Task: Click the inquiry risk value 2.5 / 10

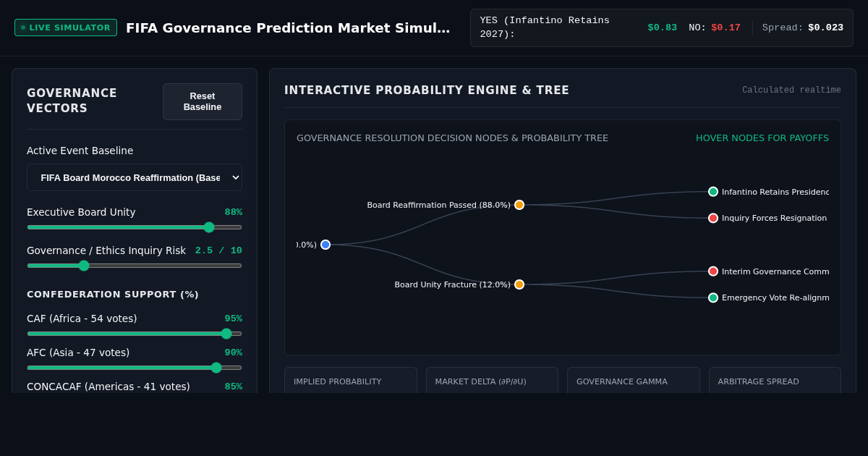Action: 218,250
